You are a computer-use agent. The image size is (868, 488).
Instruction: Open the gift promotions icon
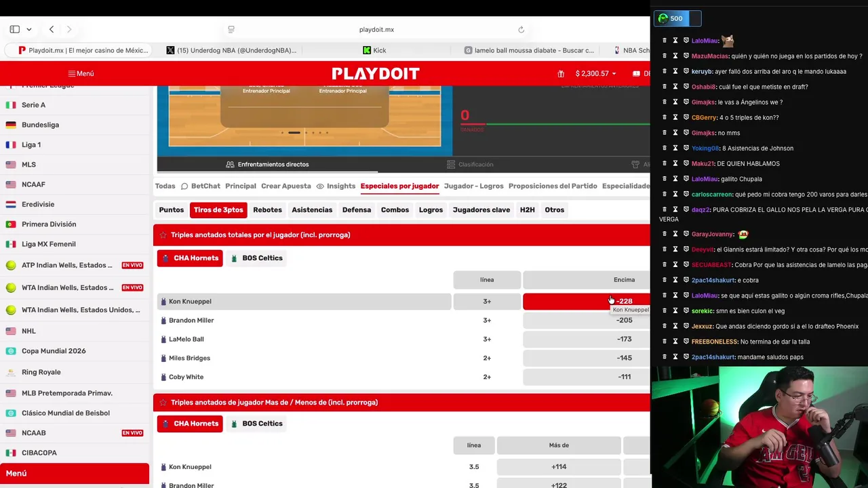(x=561, y=73)
